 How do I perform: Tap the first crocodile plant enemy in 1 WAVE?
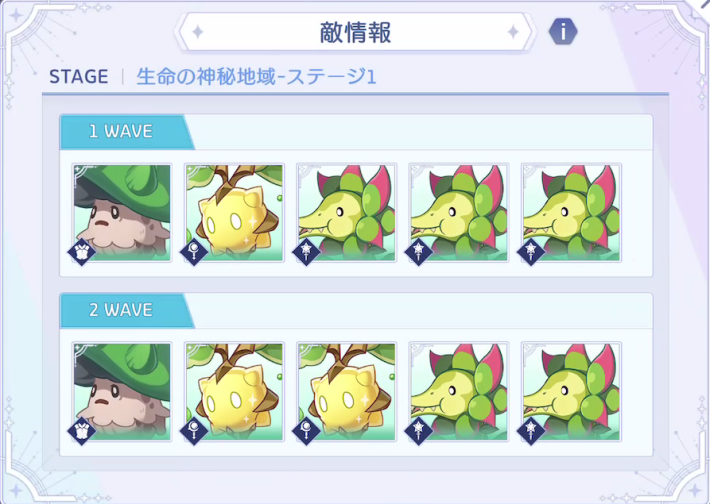click(346, 212)
